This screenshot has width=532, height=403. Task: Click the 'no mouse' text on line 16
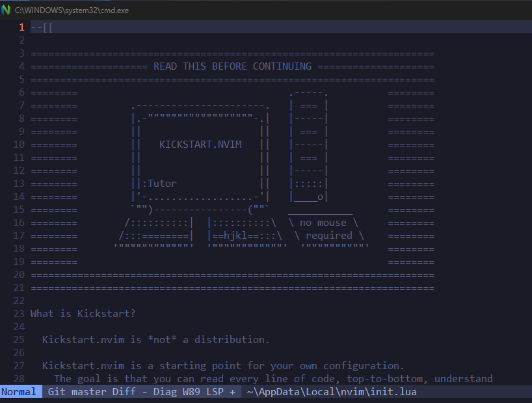pos(323,223)
